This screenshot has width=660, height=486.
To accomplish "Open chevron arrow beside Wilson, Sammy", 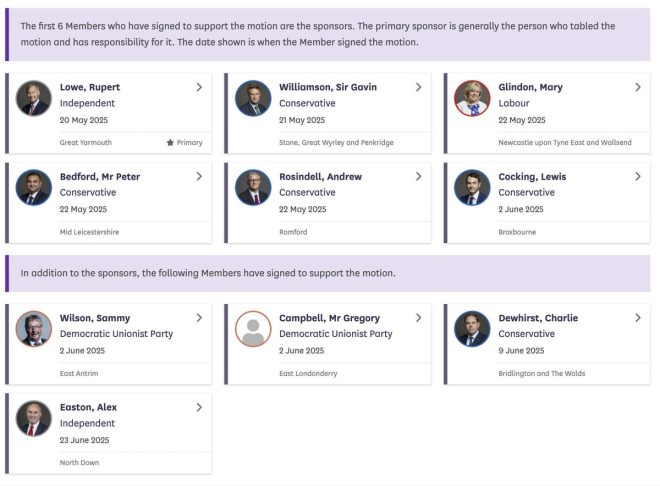I will [x=199, y=318].
